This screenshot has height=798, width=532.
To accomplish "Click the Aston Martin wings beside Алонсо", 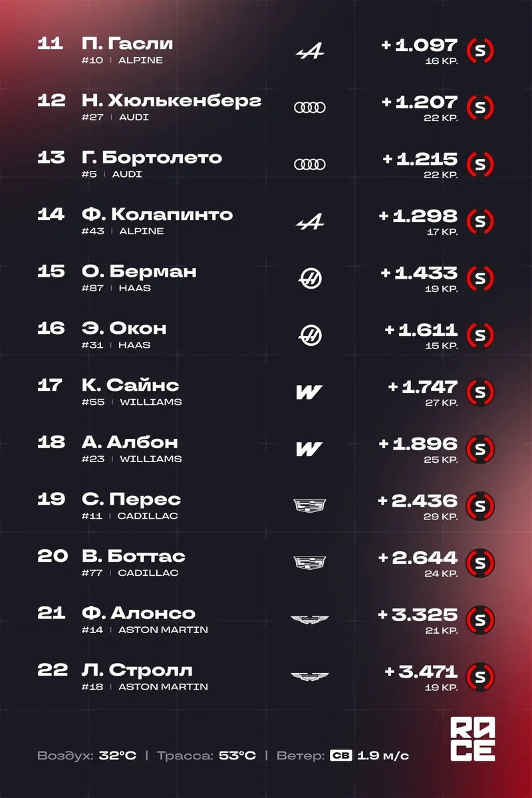I will 310,620.
